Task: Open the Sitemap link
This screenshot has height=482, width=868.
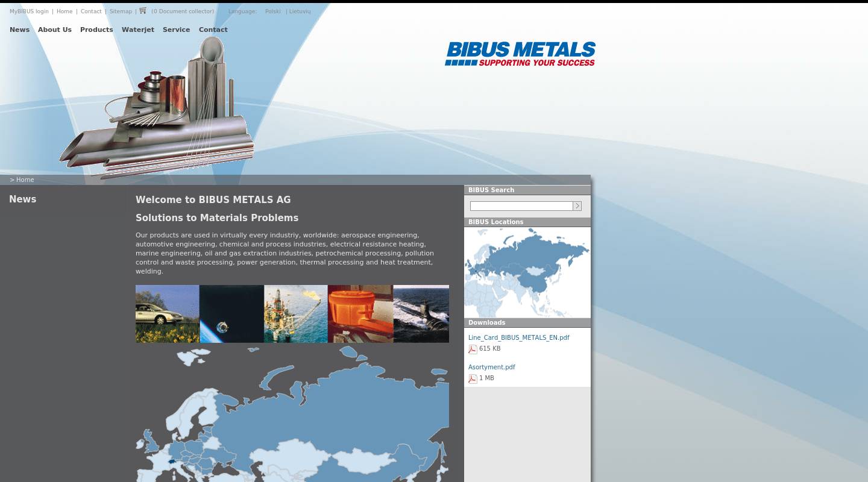Action: (121, 11)
